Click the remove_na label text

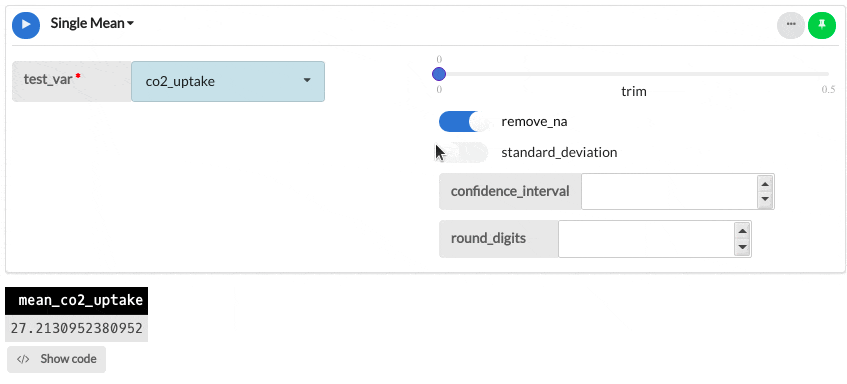[534, 122]
